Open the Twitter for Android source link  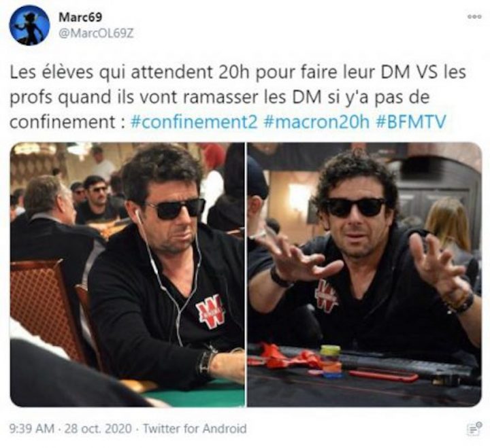coord(195,428)
